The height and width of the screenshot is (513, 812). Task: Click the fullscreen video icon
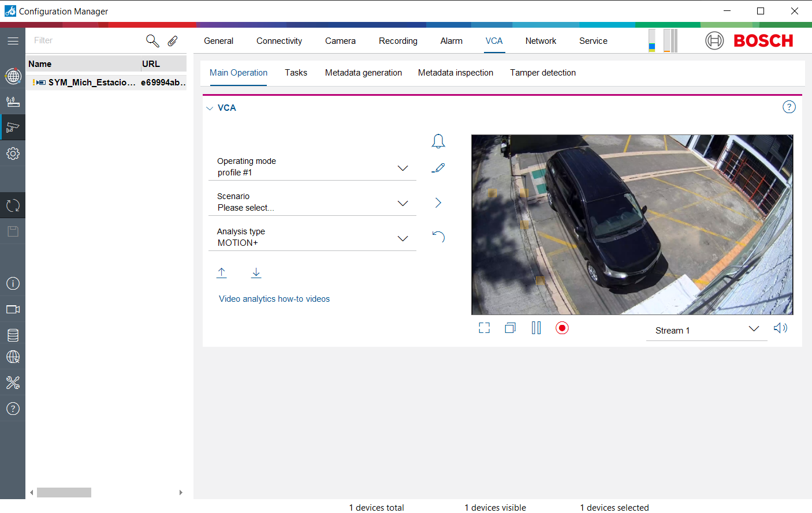485,328
